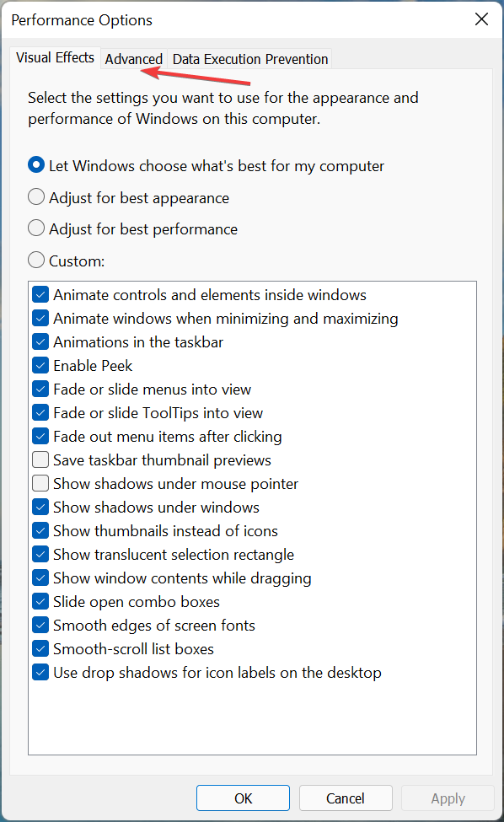Select 'Let Windows choose what's best'
The height and width of the screenshot is (822, 504).
[35, 165]
